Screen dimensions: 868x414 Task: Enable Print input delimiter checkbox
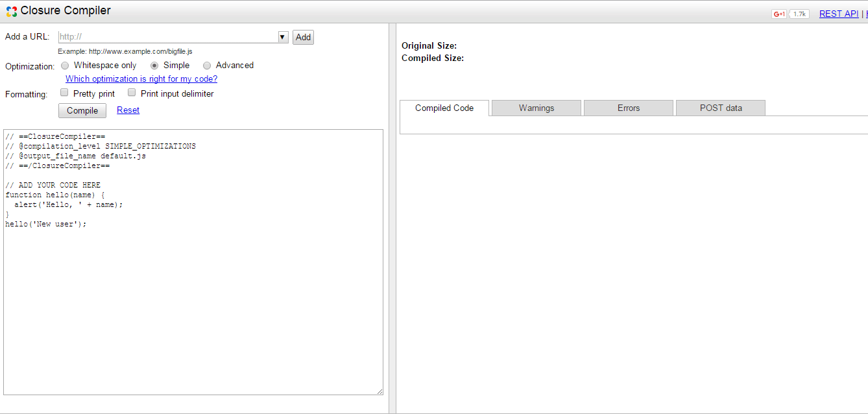(x=132, y=93)
